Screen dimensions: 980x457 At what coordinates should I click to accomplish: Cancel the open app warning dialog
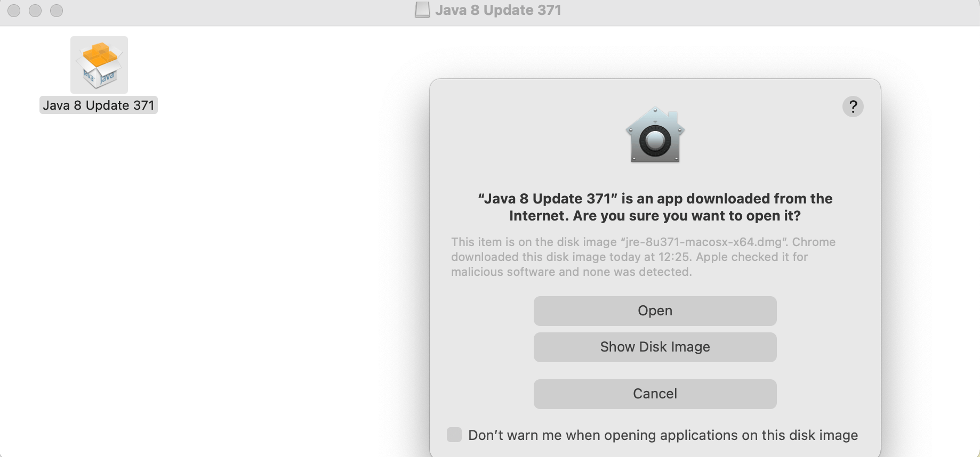[655, 394]
